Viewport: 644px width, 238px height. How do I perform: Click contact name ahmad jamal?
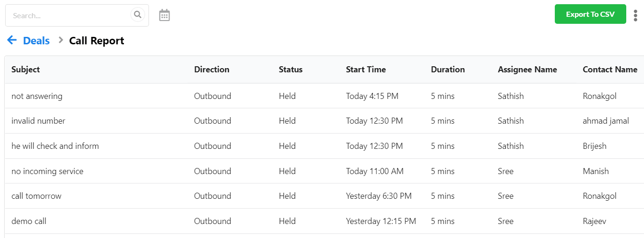pyautogui.click(x=606, y=121)
